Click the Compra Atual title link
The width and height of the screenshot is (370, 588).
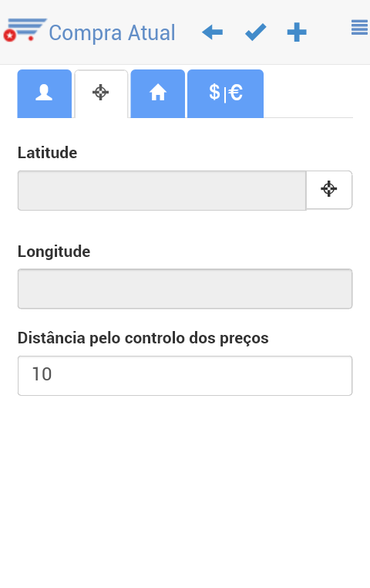click(x=112, y=32)
